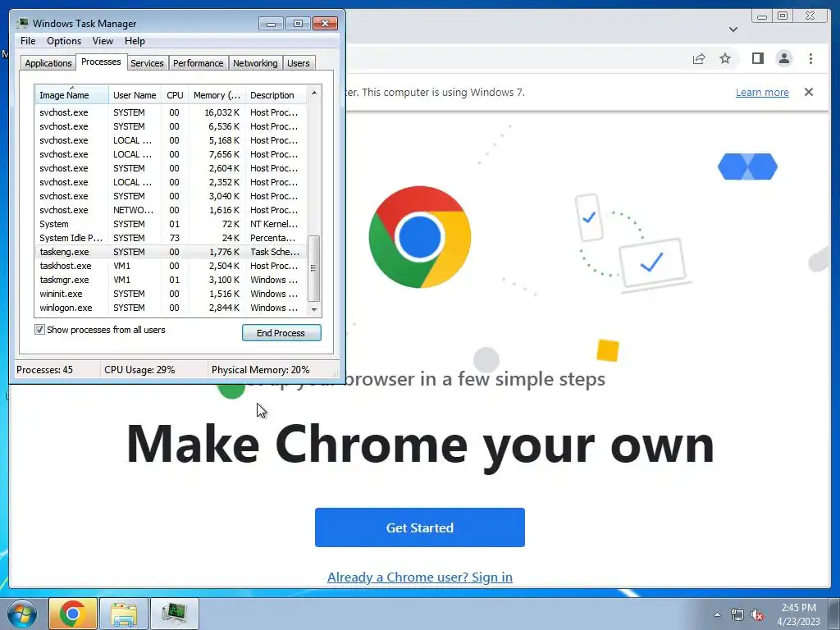Click the muted volume tray icon
The height and width of the screenshot is (630, 840).
(757, 615)
